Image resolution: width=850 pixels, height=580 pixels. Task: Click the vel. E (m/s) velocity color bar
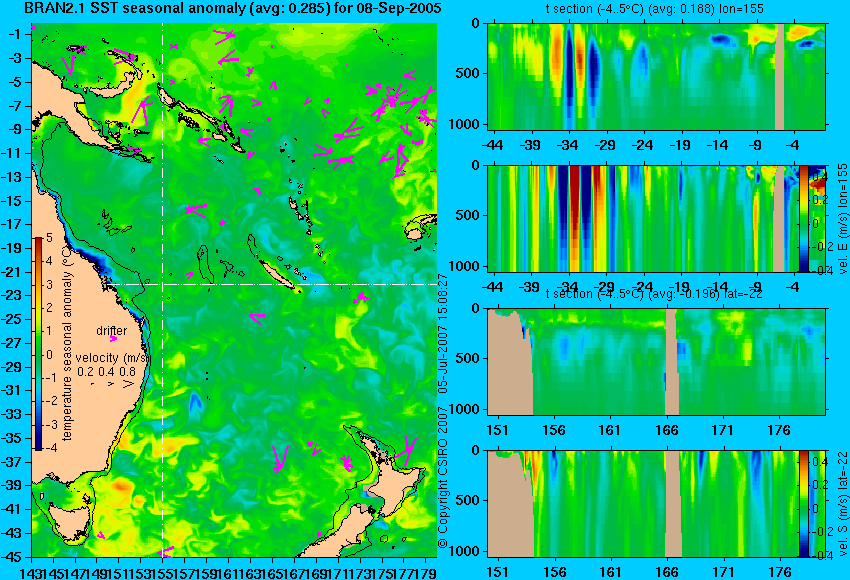(x=803, y=218)
